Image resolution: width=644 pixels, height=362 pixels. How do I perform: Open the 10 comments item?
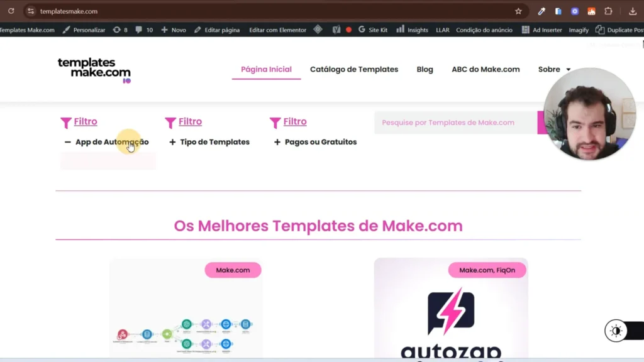[x=144, y=30]
